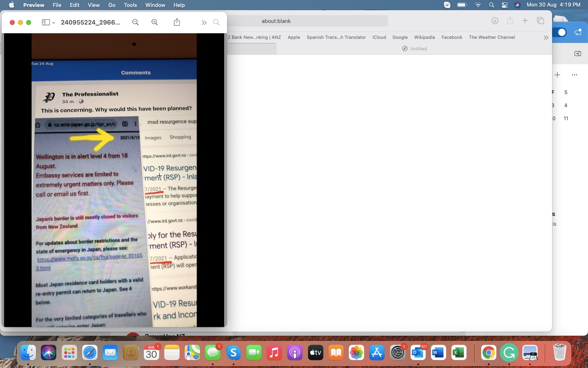Open the Help menu
Viewport: 588px width, 368px height.
coord(179,5)
